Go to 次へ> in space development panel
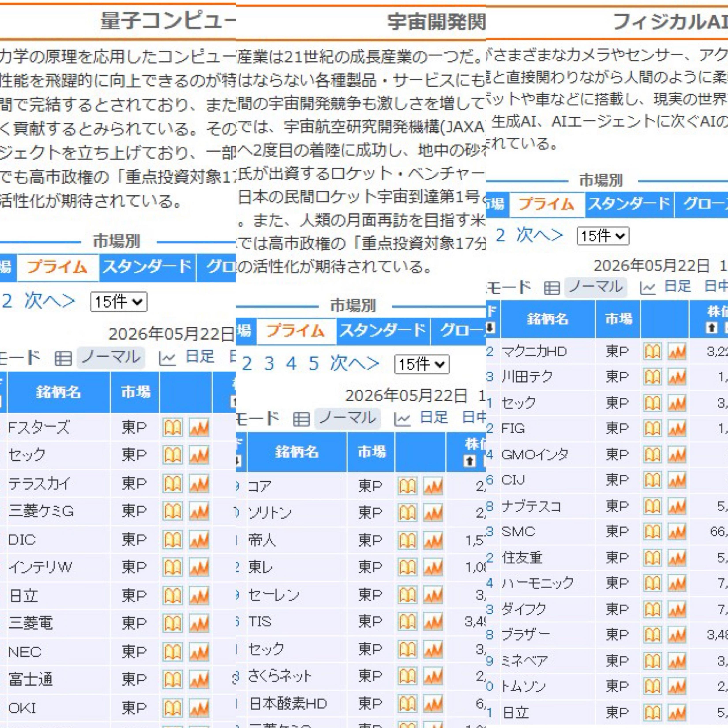 pos(354,364)
